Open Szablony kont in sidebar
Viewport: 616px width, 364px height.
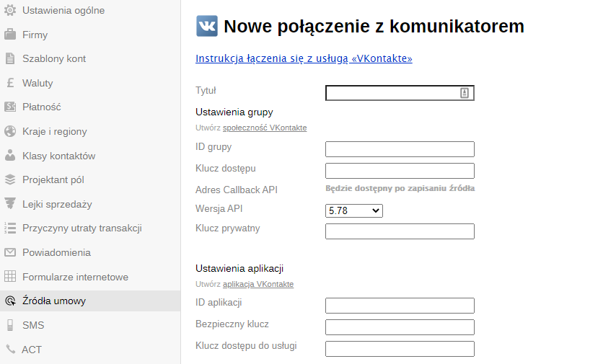click(54, 58)
